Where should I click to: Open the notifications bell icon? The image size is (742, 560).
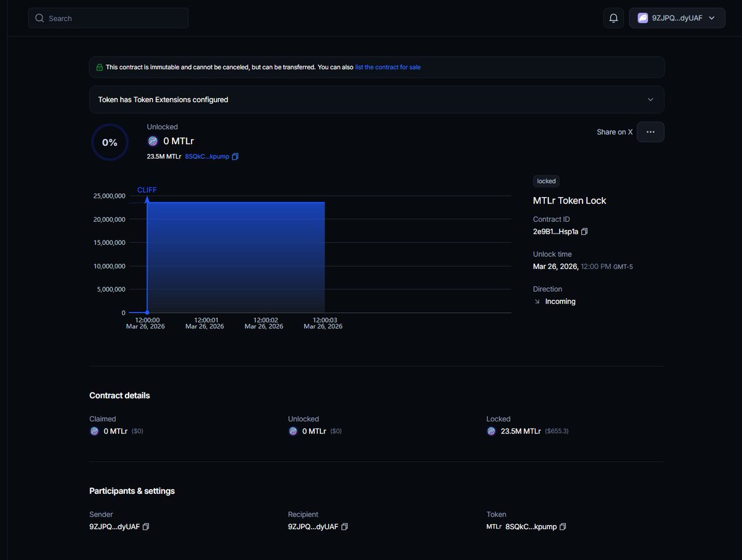pos(613,18)
